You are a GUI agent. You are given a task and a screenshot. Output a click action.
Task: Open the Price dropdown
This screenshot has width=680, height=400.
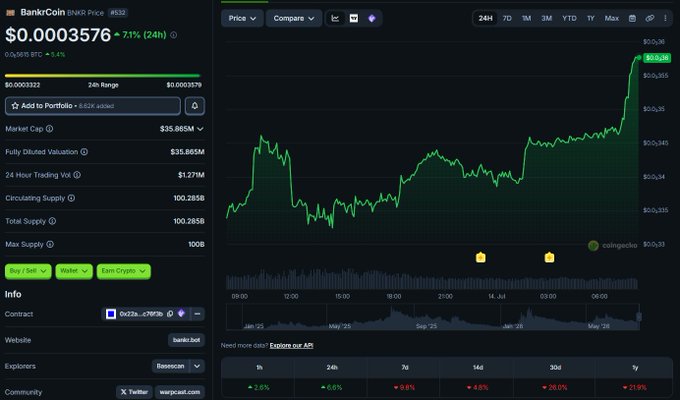pyautogui.click(x=242, y=18)
